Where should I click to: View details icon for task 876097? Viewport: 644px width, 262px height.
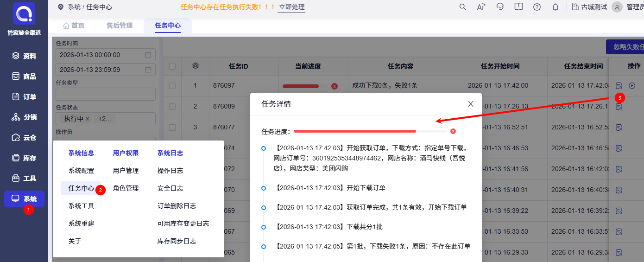pos(619,86)
